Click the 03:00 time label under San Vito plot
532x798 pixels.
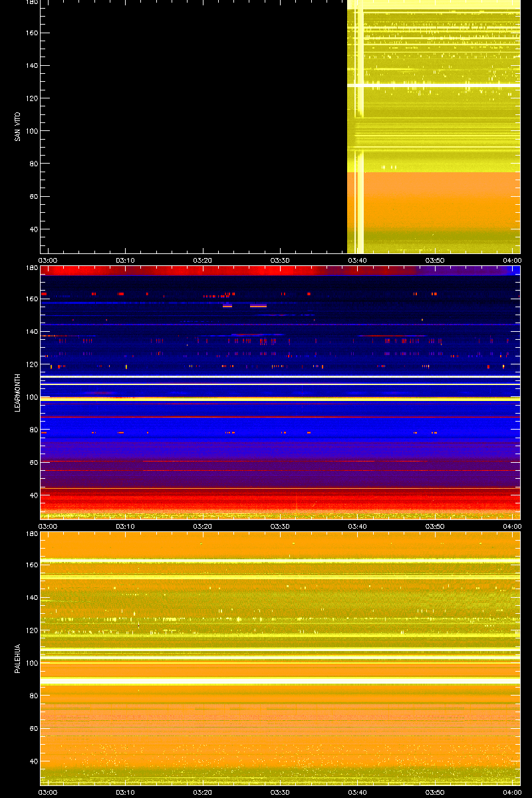pyautogui.click(x=49, y=260)
